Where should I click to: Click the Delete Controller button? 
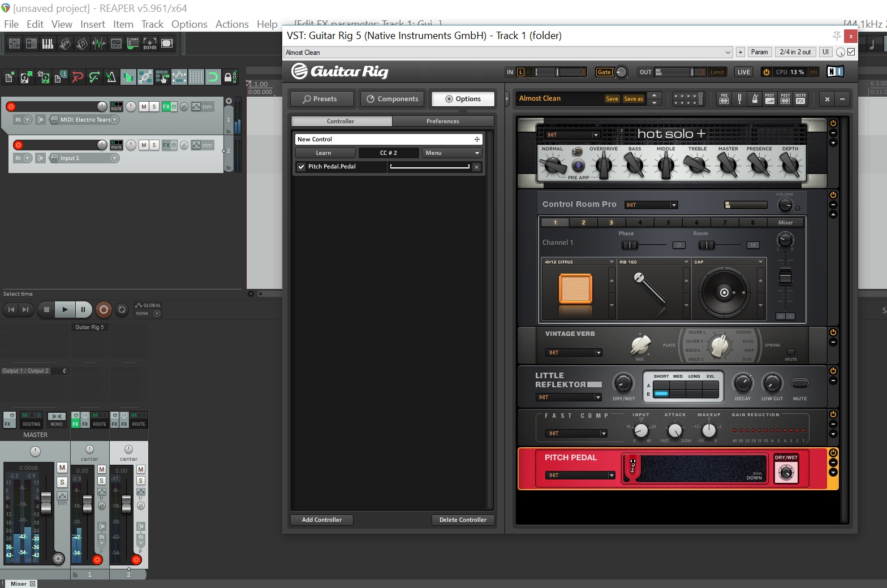(x=463, y=520)
